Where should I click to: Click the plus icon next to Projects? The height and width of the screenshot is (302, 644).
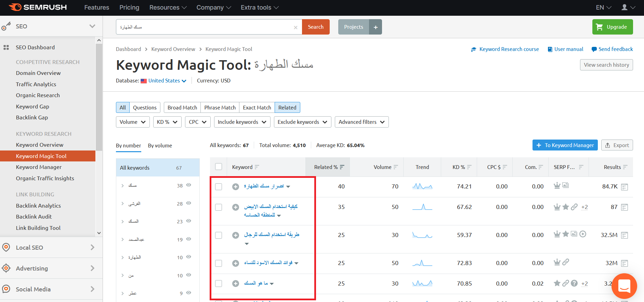pos(376,27)
